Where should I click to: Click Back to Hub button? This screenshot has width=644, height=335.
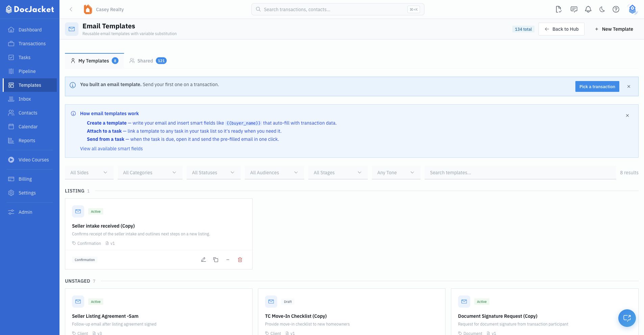(x=562, y=29)
